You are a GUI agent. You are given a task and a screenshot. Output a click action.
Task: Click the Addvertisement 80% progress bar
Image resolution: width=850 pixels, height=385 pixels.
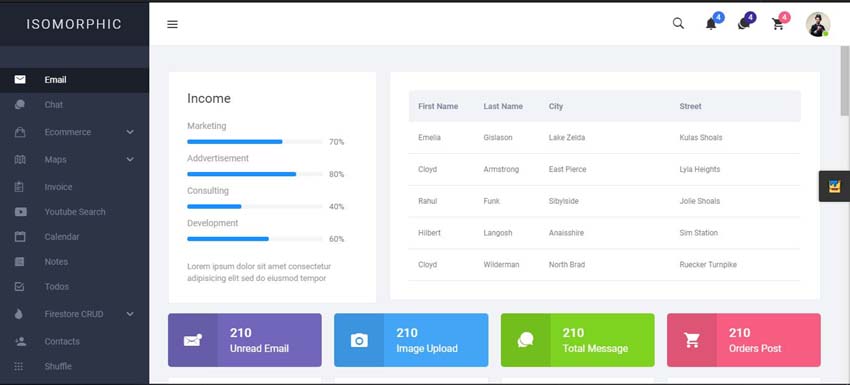pos(255,174)
